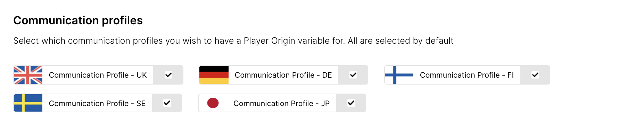644x131 pixels.
Task: Click the 'Communication profiles' heading
Action: click(x=78, y=20)
